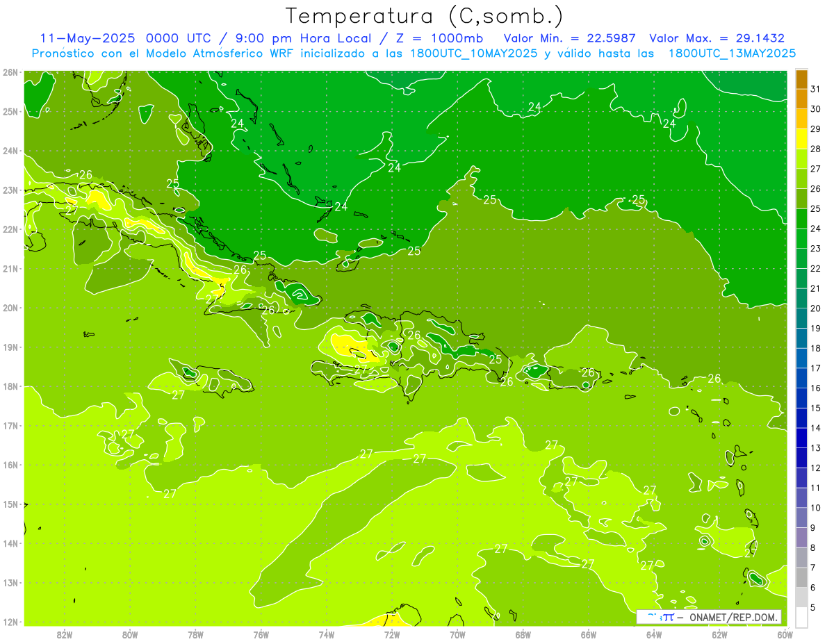Click the '17N' latitude axis label
This screenshot has height=644, width=834.
(10, 426)
